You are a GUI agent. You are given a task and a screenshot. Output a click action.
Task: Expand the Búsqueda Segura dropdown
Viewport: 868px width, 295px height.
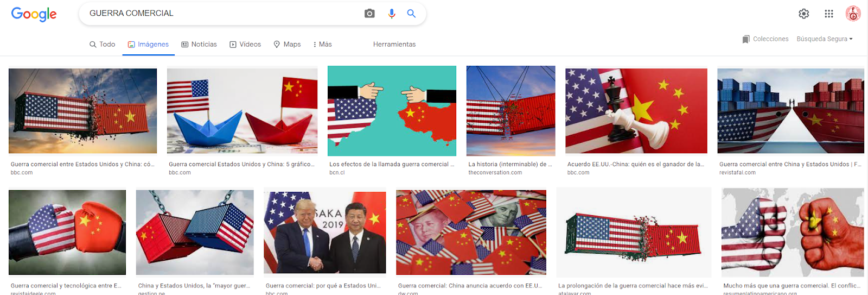click(x=825, y=39)
